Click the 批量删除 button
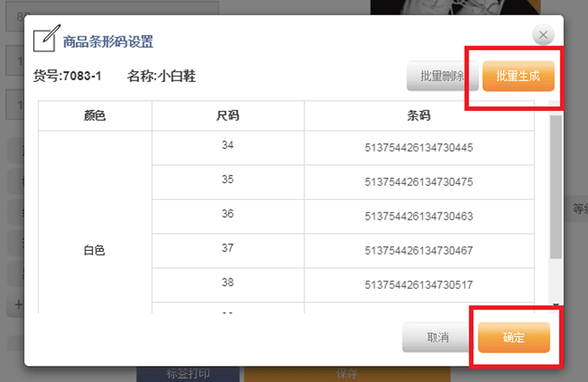Screen dimensions: 588x382 point(441,76)
